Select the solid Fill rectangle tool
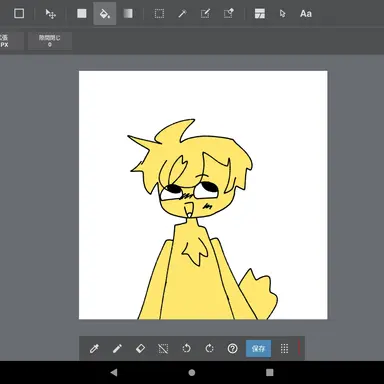Viewport: 384px width, 384px height. (x=82, y=14)
